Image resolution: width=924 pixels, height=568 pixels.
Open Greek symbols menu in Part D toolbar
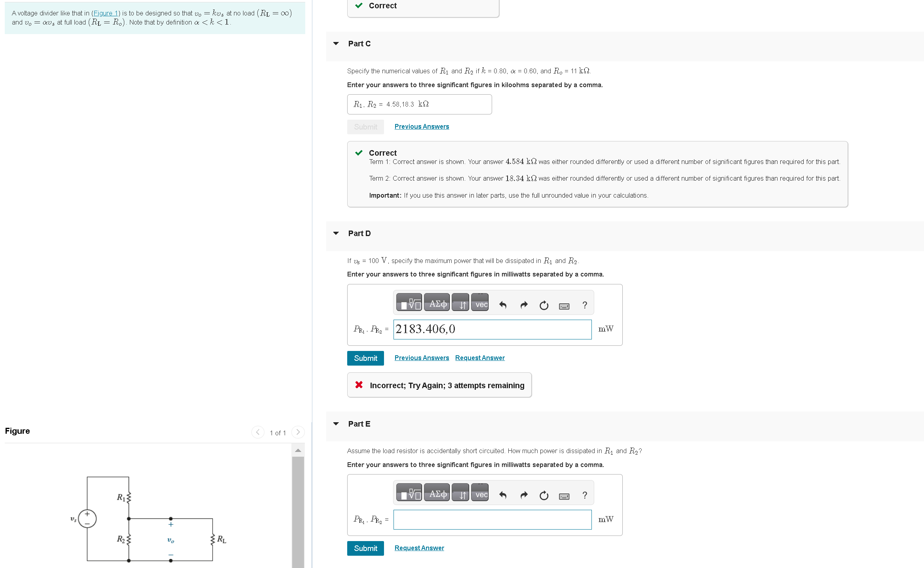coord(437,304)
